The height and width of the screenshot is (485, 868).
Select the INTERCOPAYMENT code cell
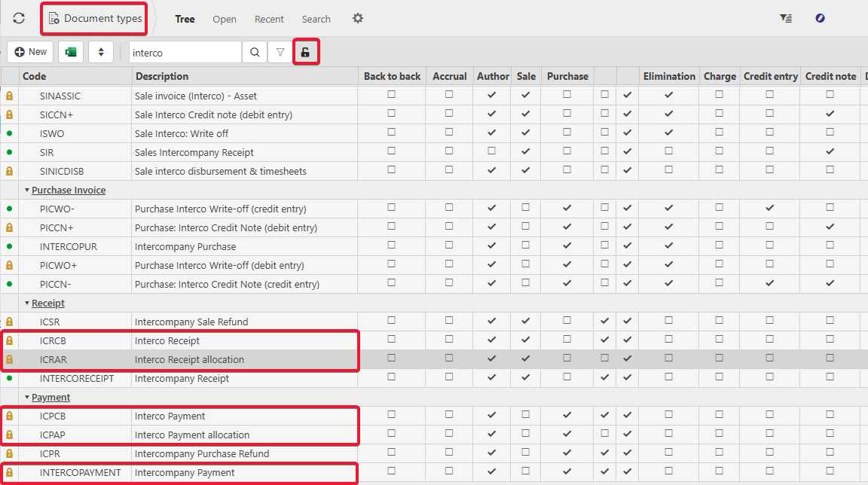[x=75, y=472]
